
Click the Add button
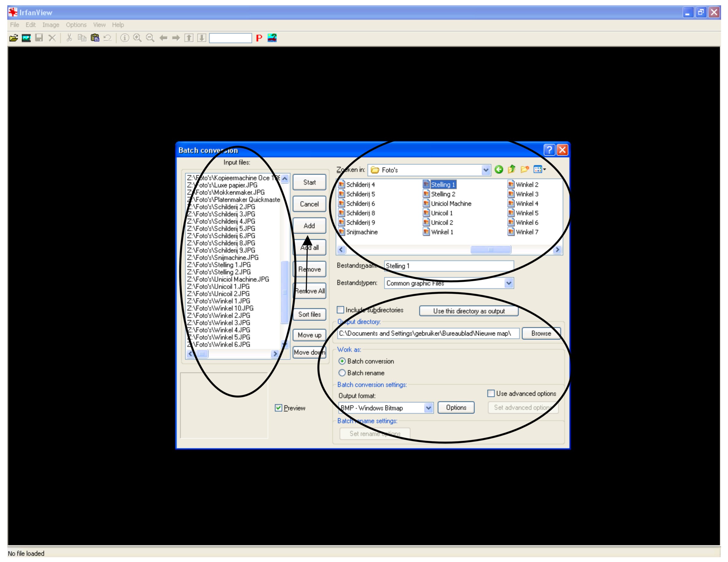(309, 226)
